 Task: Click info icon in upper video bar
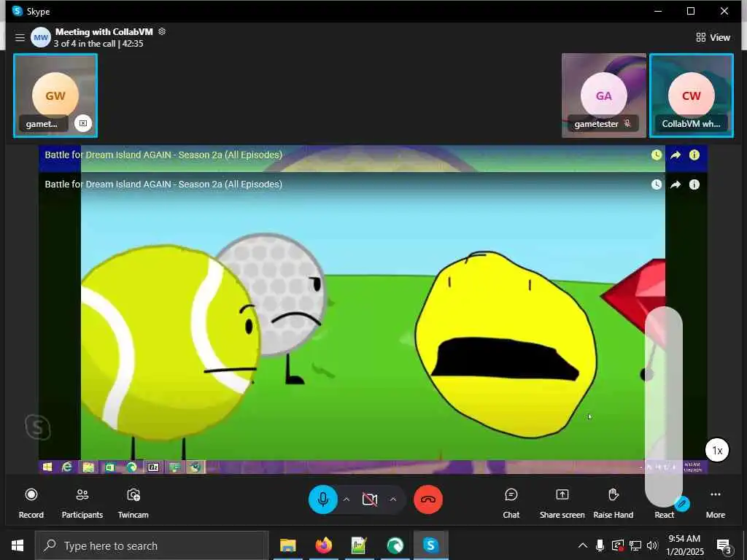694,155
